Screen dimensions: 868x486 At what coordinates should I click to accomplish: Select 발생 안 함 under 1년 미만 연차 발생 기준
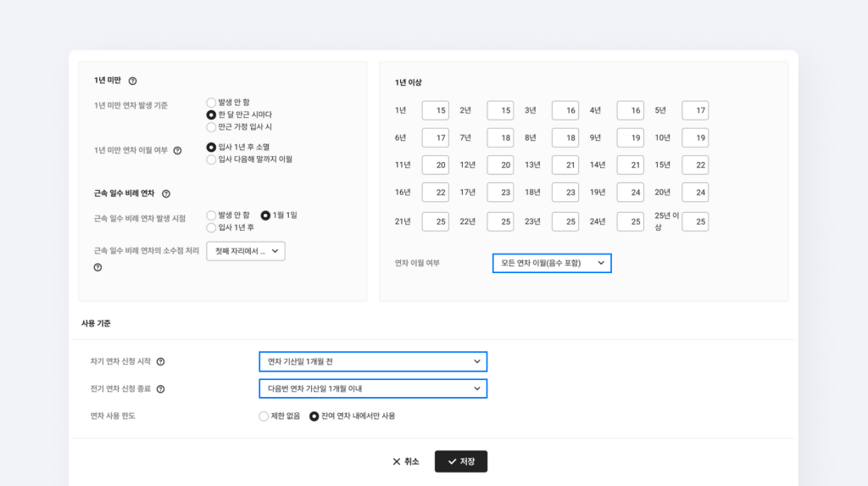click(211, 103)
